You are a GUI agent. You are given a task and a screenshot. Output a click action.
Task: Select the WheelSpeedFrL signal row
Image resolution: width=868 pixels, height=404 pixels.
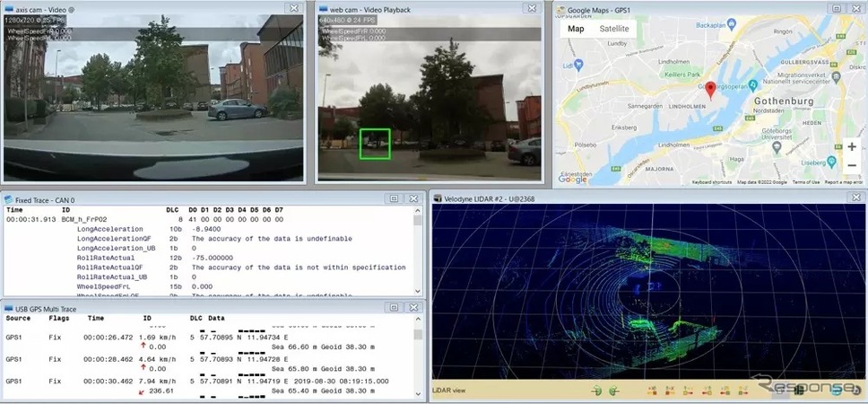pos(209,286)
